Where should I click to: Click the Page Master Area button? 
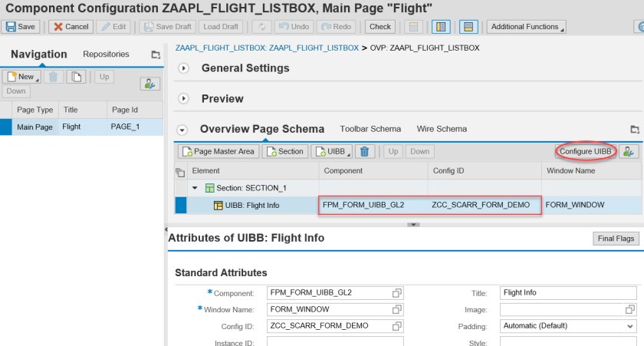[219, 152]
